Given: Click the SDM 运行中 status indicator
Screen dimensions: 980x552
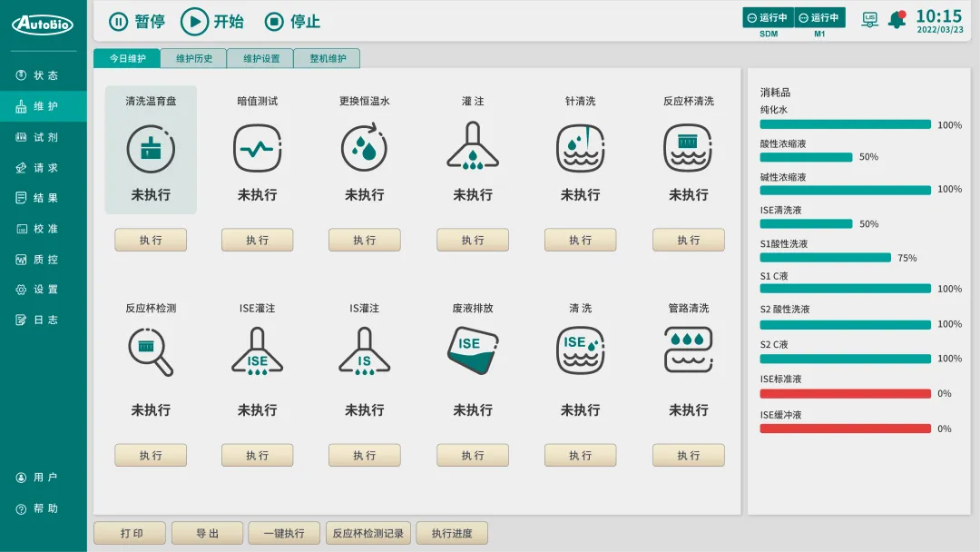Looking at the screenshot, I should (x=769, y=17).
